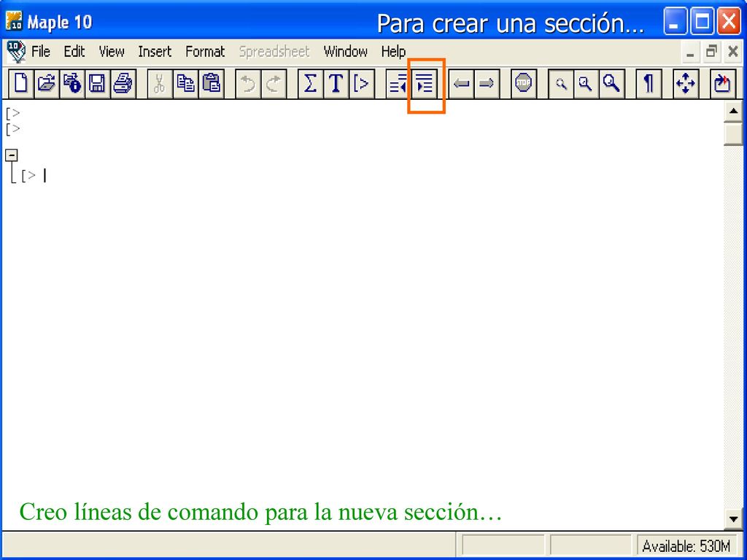Click the Indent section toolbar icon
The height and width of the screenshot is (560, 747).
click(x=425, y=84)
